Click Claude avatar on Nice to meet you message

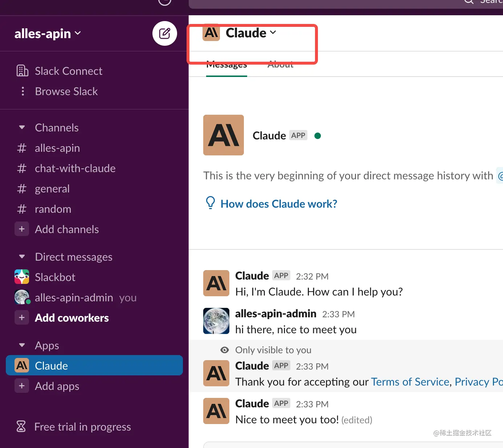tap(216, 411)
